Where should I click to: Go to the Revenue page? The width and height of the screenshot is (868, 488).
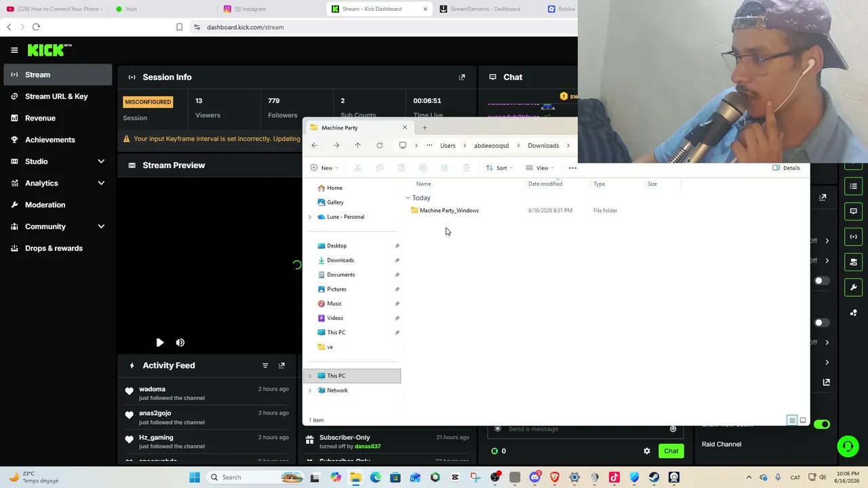(58, 118)
